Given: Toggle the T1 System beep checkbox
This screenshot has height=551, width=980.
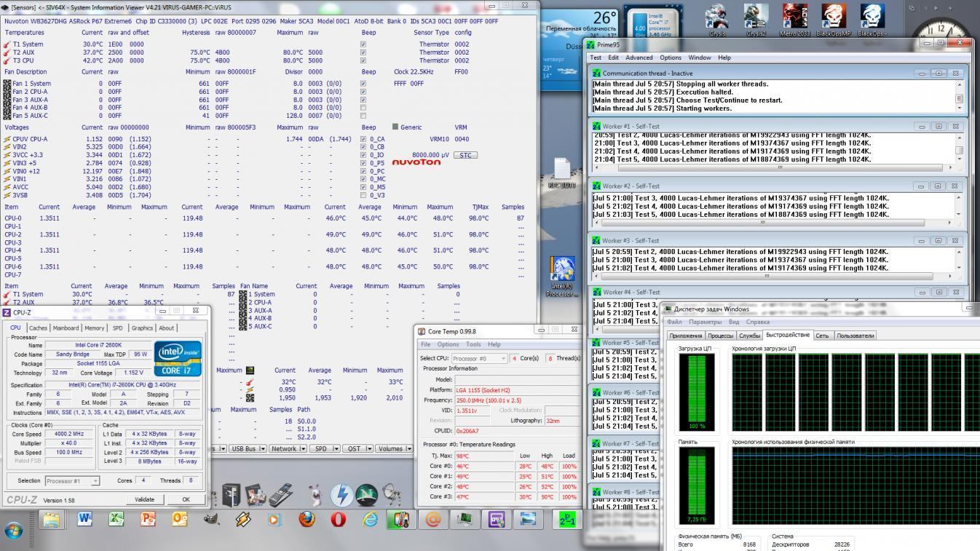Looking at the screenshot, I should [363, 44].
